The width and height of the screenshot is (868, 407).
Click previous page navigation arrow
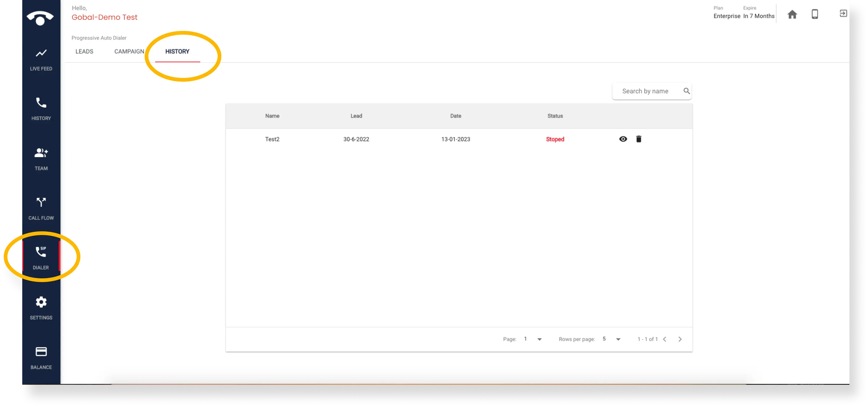[665, 339]
